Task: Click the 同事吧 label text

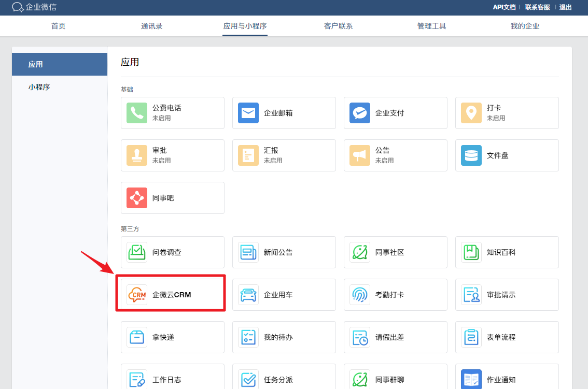Action: point(163,198)
